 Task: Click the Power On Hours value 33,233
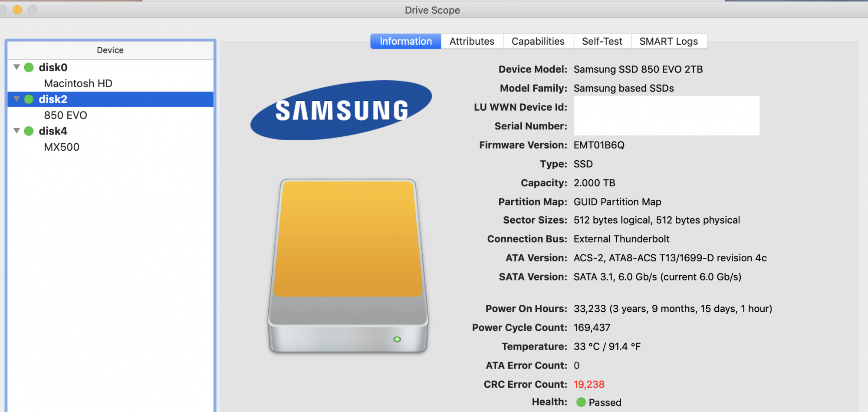pos(590,309)
